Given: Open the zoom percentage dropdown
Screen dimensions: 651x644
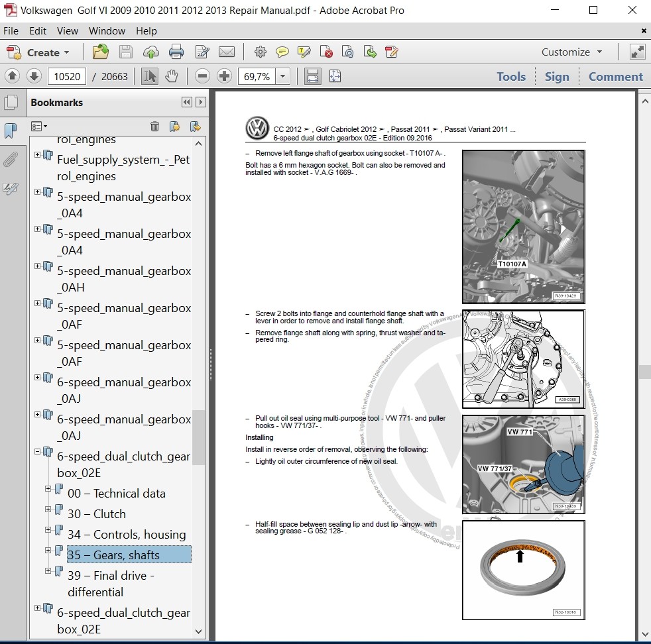Looking at the screenshot, I should [284, 77].
